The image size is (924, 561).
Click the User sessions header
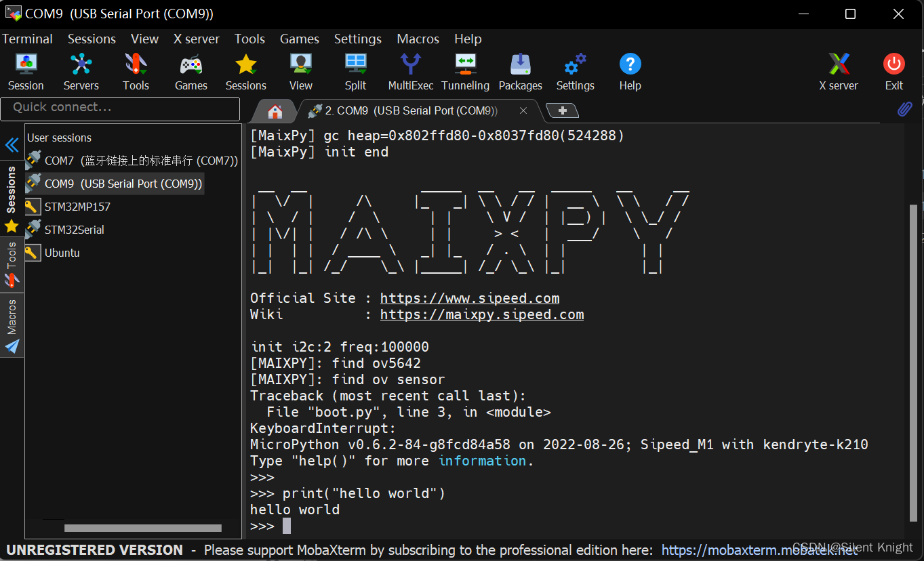pos(59,138)
